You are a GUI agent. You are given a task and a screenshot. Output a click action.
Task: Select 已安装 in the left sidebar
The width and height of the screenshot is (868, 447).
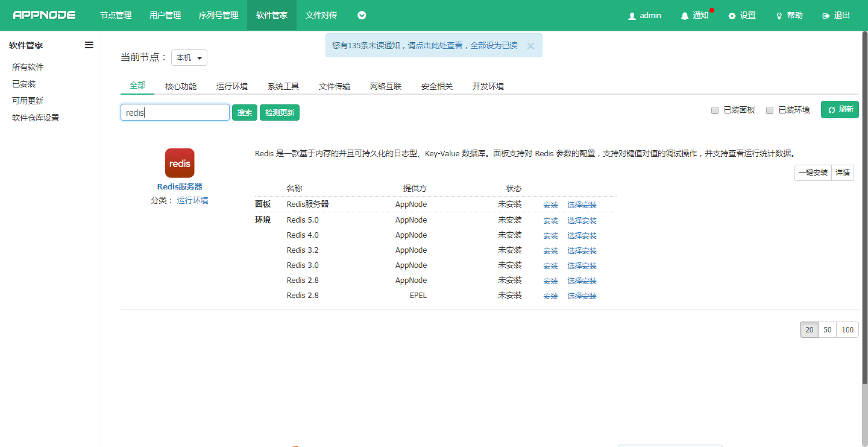(x=24, y=84)
